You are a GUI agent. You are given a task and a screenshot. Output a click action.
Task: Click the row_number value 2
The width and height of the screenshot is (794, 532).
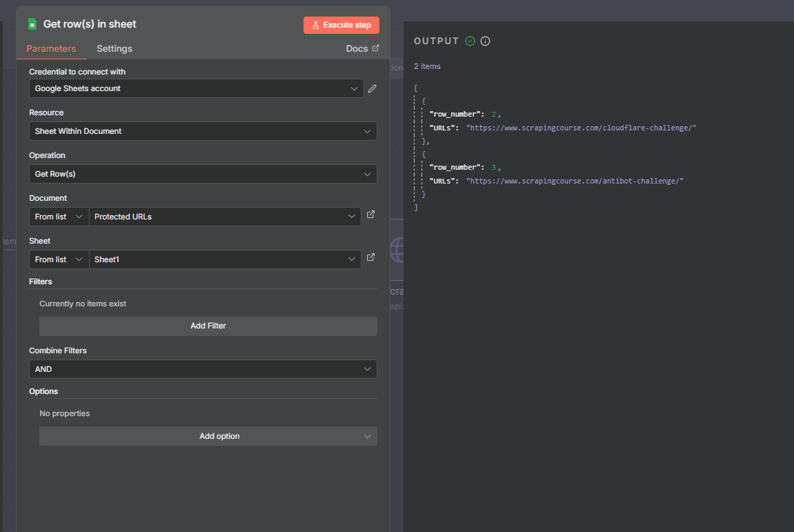pos(494,115)
